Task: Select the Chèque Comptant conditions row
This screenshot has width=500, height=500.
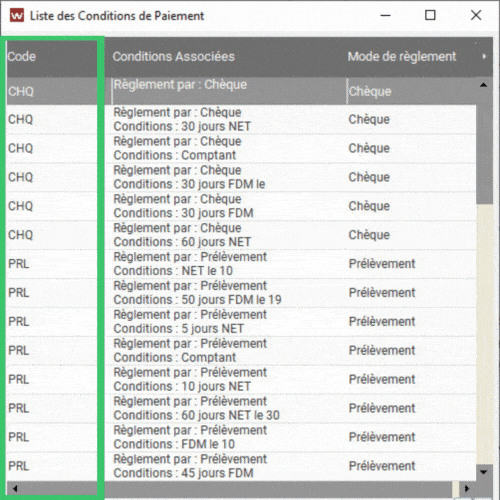Action: click(x=241, y=148)
